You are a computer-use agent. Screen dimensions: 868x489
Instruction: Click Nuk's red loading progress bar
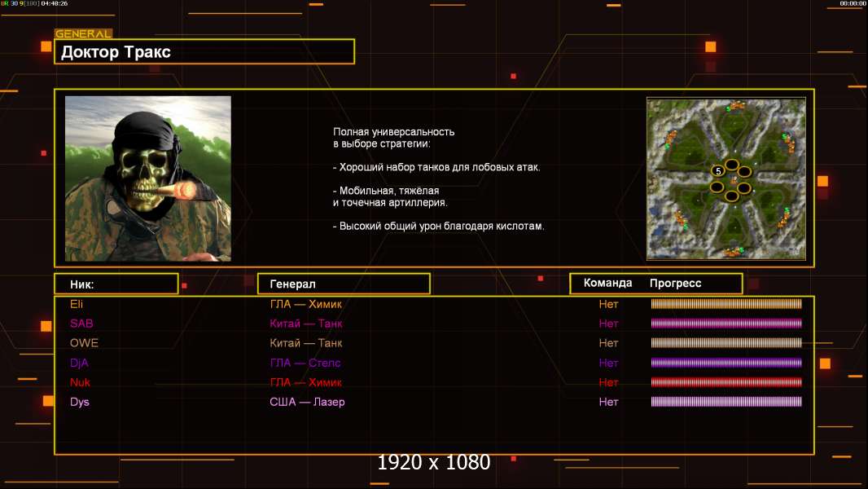[726, 382]
